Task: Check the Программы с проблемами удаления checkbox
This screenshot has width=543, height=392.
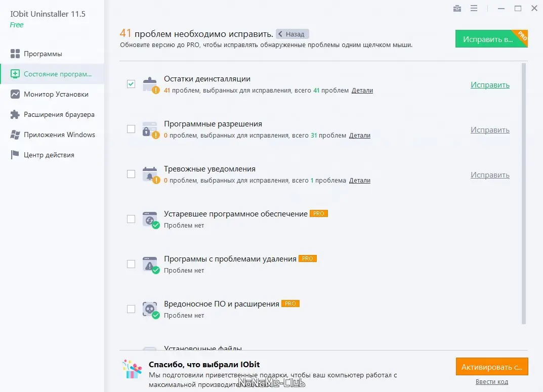Action: 131,264
